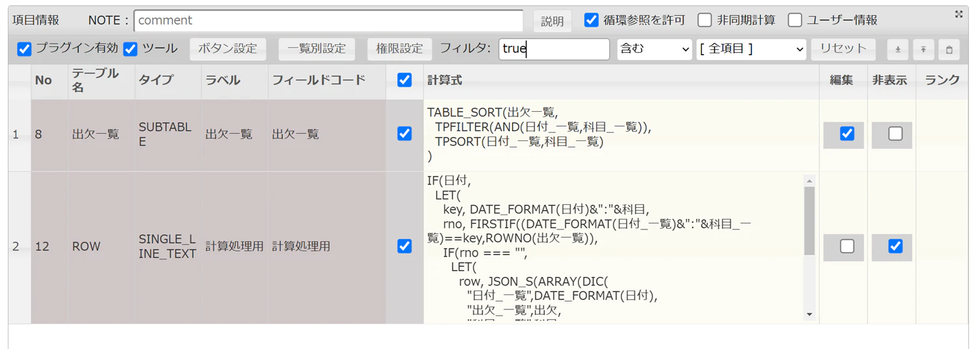Uncheck 非表示 checkbox in 計算処理用 row
Viewport: 980px width, 349px height.
point(895,246)
